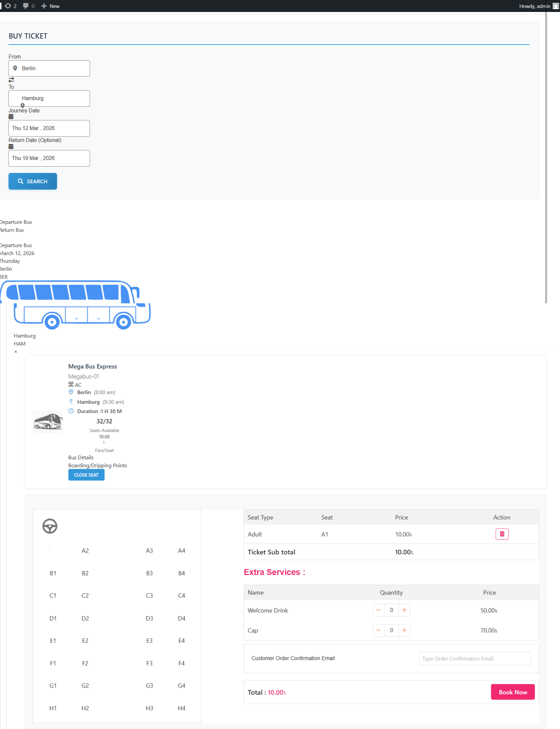Viewport: 560px width, 729px height.
Task: Select seat H4 in seat map
Action: click(x=181, y=708)
